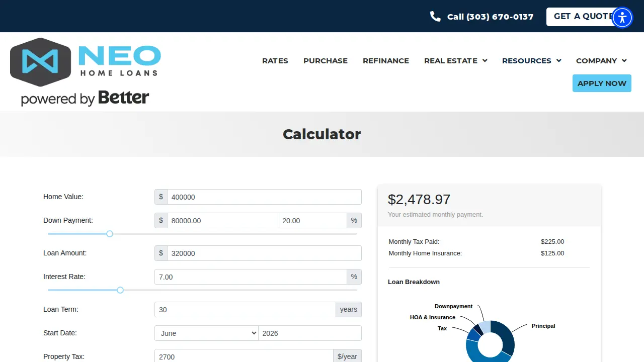The width and height of the screenshot is (644, 362).
Task: Open the Rates menu item
Action: tap(275, 61)
